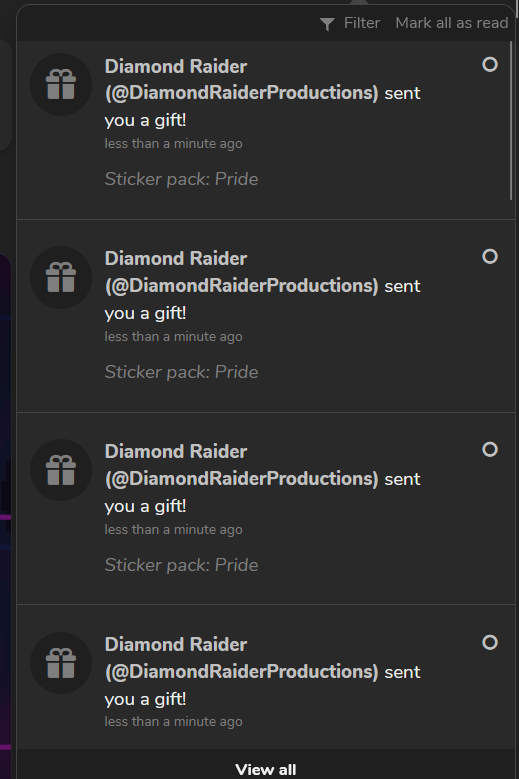Open @DiamondRaiderProductions handle in fourth notification
519x779 pixels.
click(241, 672)
